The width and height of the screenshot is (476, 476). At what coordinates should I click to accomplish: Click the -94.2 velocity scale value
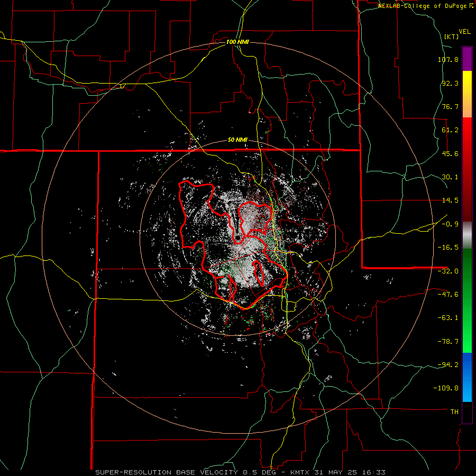coord(448,365)
